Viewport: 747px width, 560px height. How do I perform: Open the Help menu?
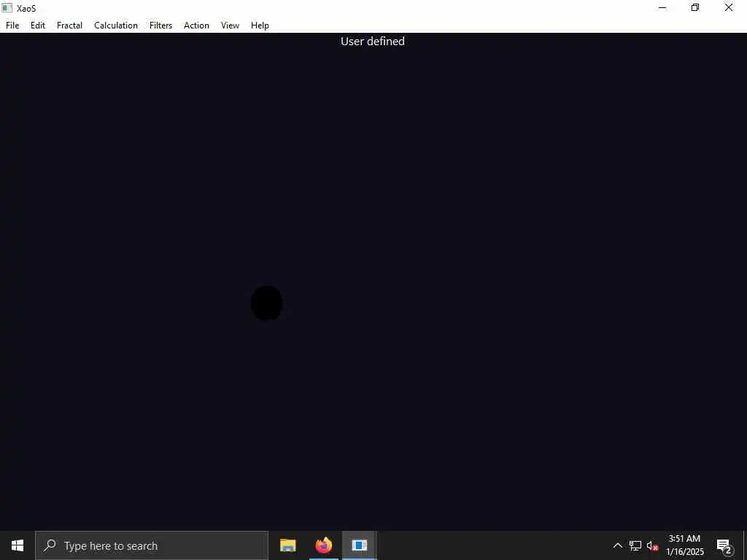(x=260, y=26)
